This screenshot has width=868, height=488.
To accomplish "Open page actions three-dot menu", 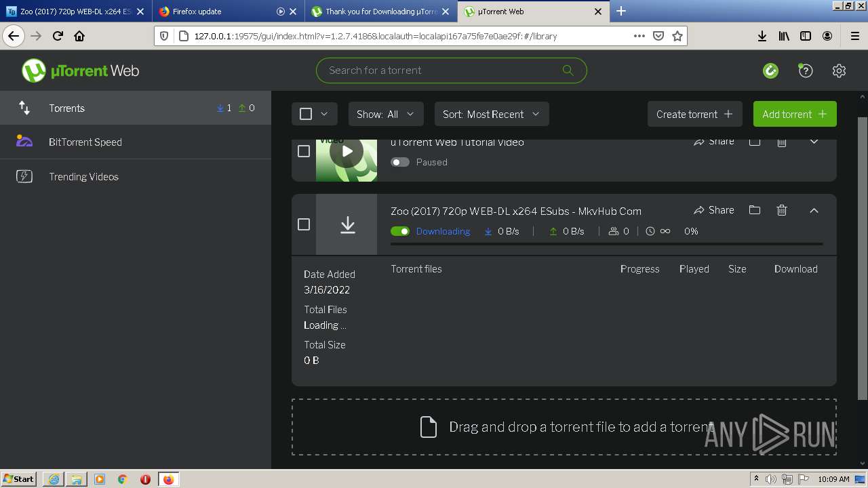I will [x=639, y=36].
